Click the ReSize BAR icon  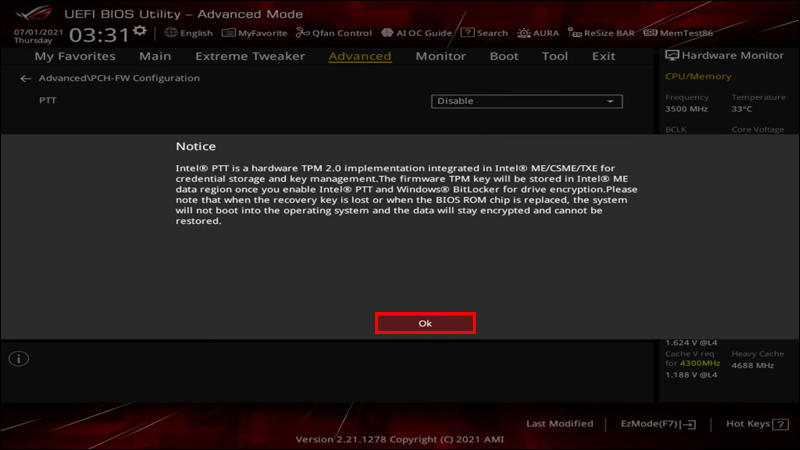pos(574,33)
